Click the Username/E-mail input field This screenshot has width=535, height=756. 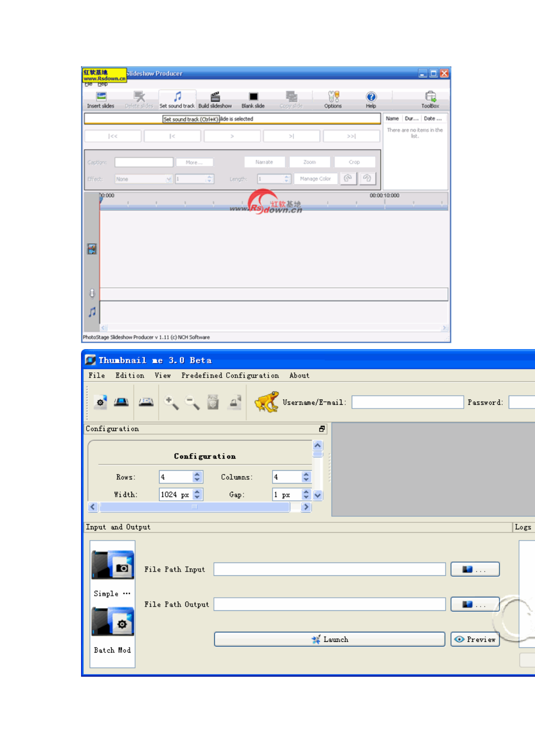[408, 402]
